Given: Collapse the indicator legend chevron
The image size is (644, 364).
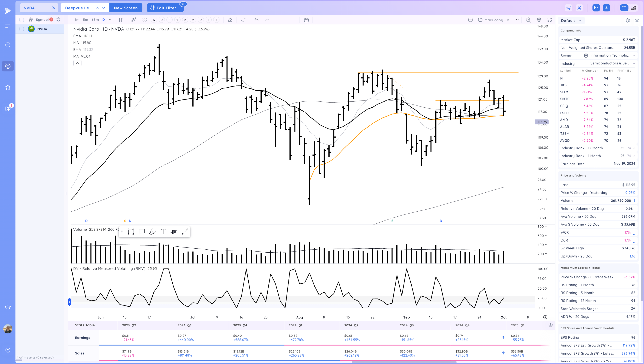Looking at the screenshot, I should 77,63.
